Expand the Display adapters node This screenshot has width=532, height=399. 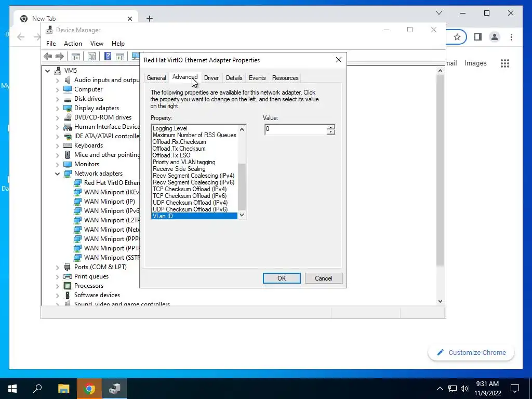point(57,108)
